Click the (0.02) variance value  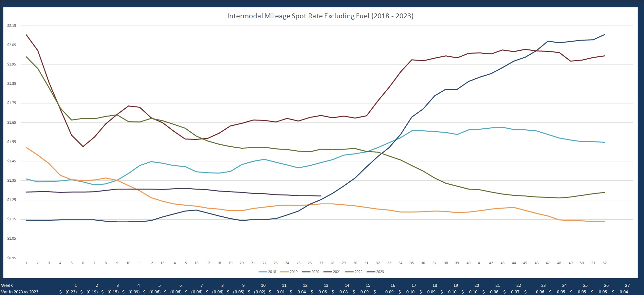[260, 292]
